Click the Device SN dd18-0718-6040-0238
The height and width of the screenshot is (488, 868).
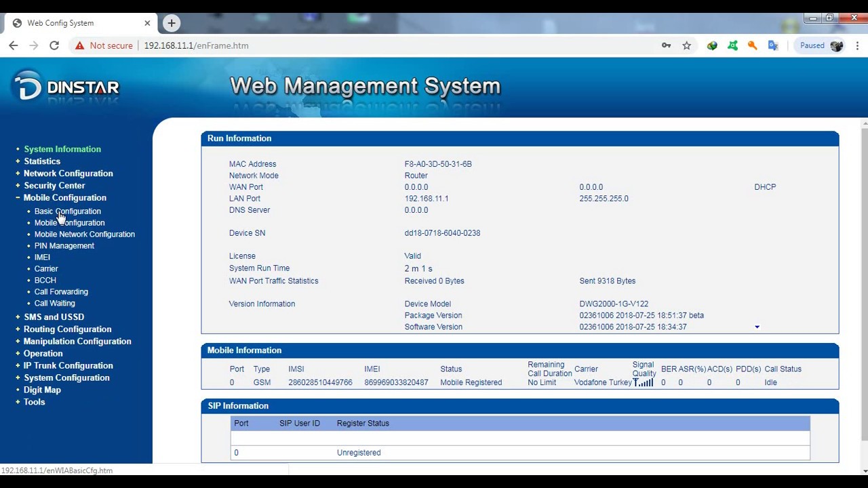pyautogui.click(x=442, y=233)
